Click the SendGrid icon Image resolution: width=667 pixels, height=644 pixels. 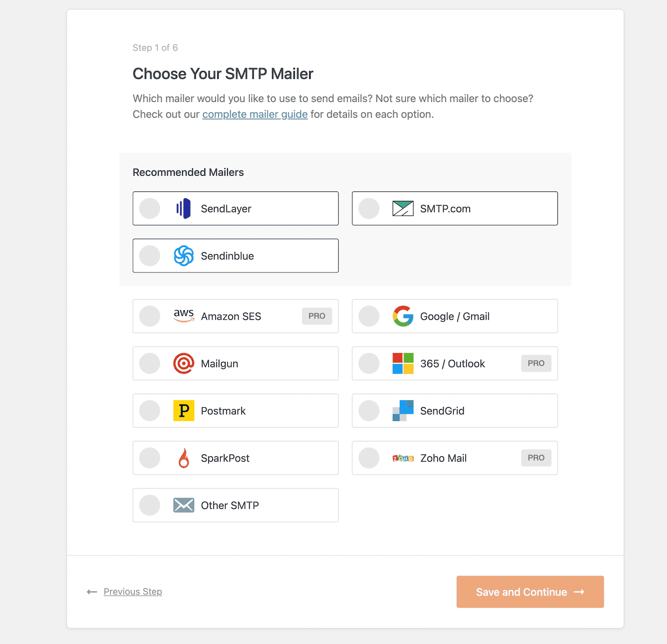[x=403, y=410]
